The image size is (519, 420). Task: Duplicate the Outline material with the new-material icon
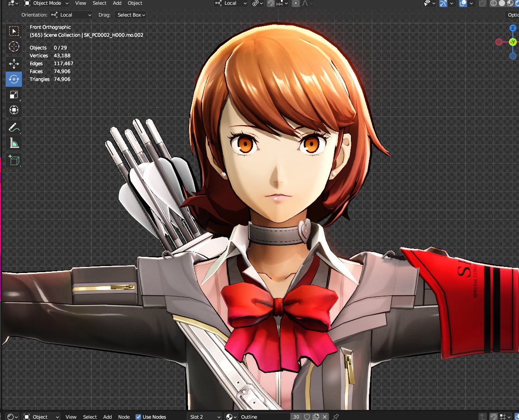tap(316, 416)
